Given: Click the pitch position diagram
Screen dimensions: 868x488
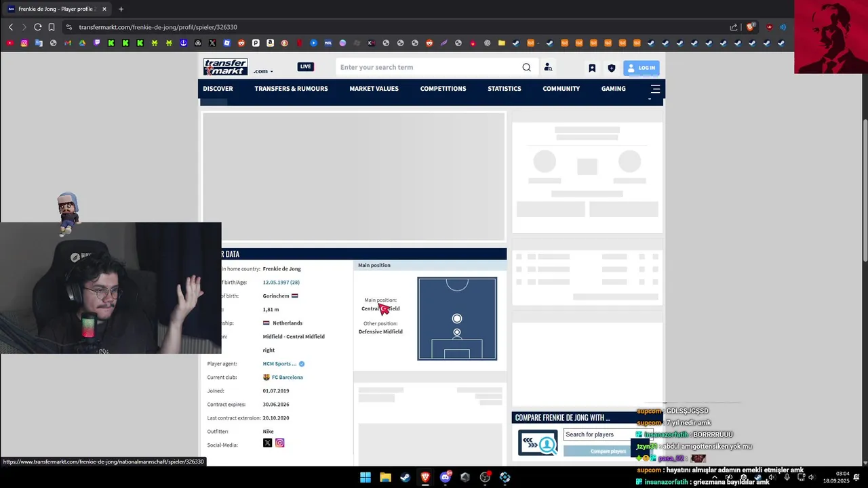Looking at the screenshot, I should pyautogui.click(x=457, y=319).
